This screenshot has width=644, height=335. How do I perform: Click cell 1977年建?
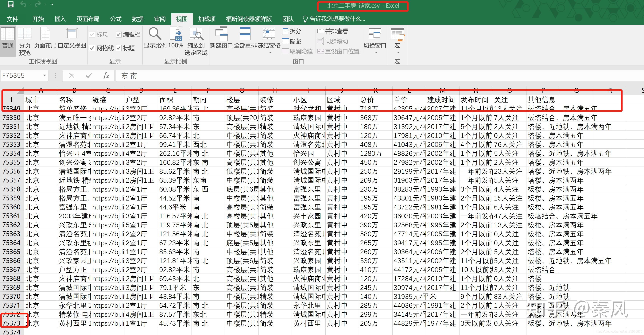click(443, 323)
